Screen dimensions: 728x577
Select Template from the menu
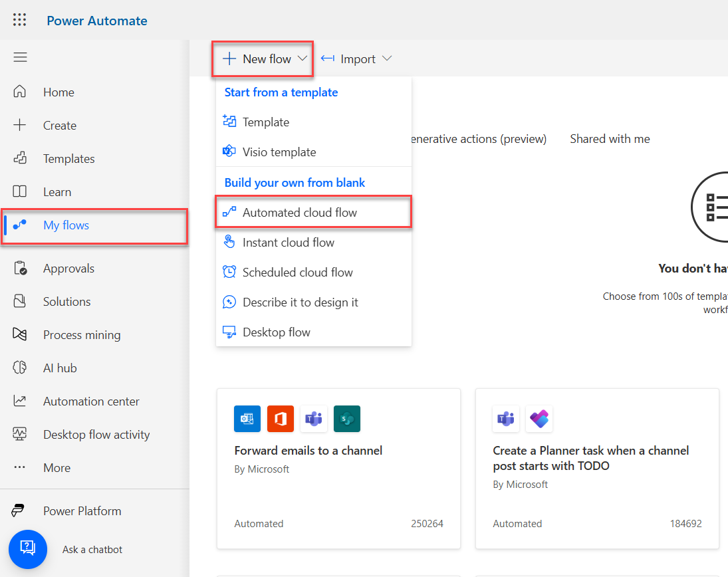pyautogui.click(x=314, y=122)
